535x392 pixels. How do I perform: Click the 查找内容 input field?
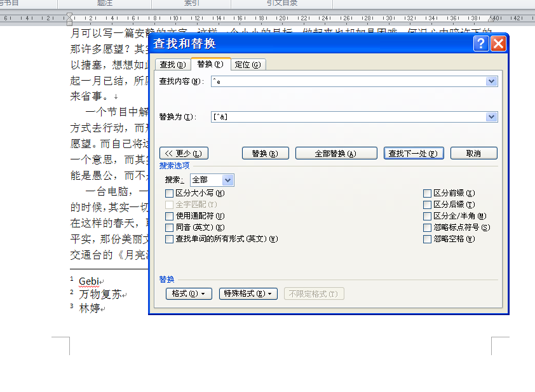(x=348, y=81)
